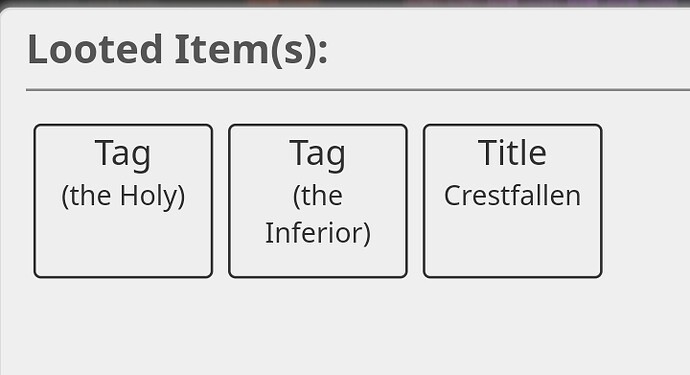This screenshot has width=690, height=375.
Task: Click the (the Holy) label text
Action: pos(123,196)
